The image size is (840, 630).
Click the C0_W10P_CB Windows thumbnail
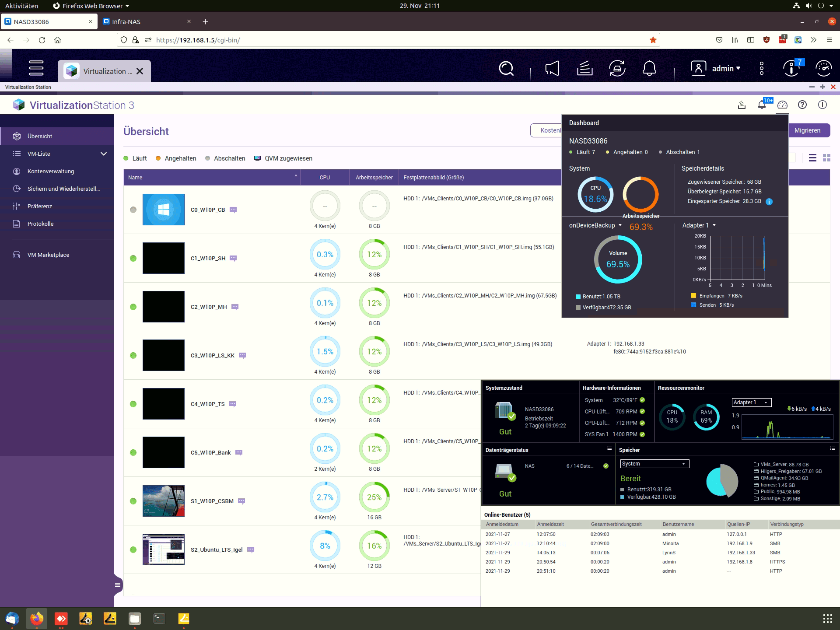[163, 210]
